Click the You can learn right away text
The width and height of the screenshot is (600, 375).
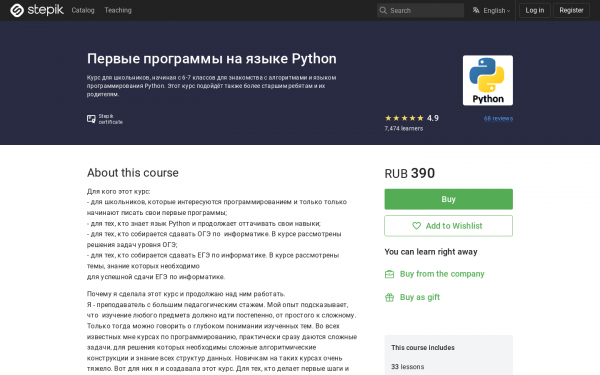point(431,252)
